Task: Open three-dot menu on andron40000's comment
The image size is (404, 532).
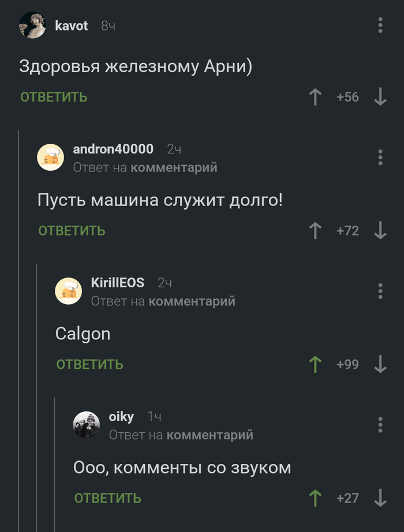Action: click(380, 158)
